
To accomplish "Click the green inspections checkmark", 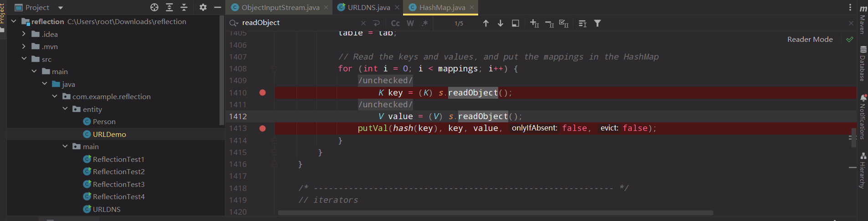I will 850,40.
